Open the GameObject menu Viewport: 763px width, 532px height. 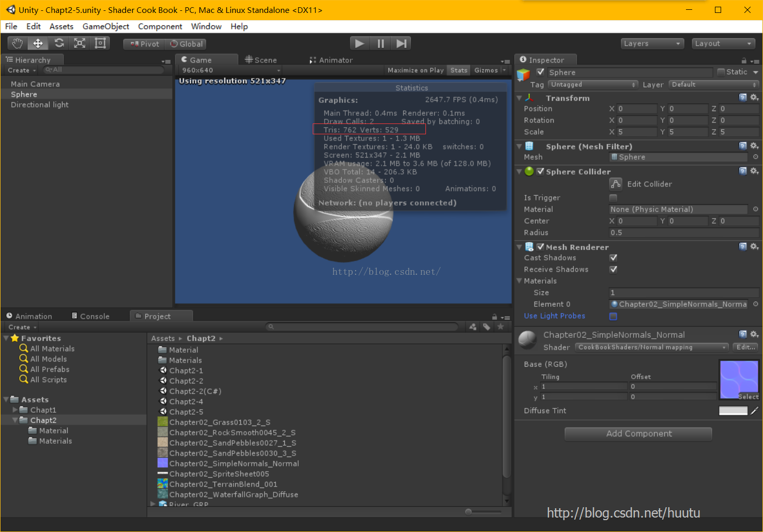tap(106, 26)
